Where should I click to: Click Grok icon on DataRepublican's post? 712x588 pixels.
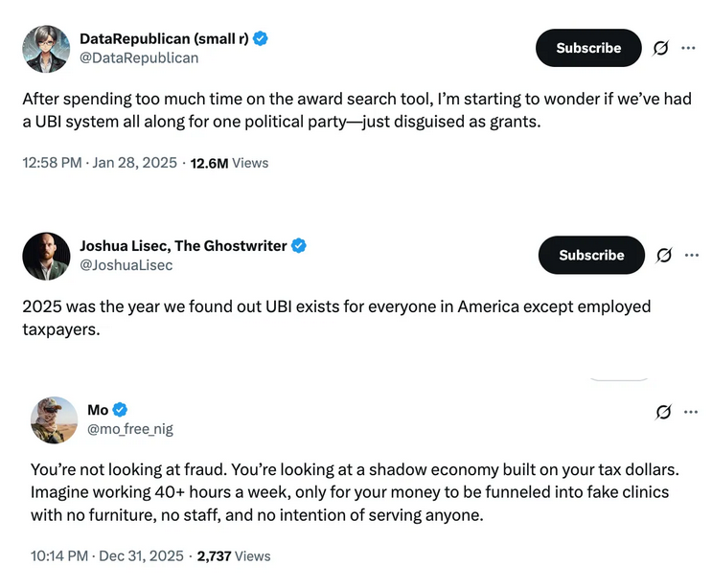661,48
